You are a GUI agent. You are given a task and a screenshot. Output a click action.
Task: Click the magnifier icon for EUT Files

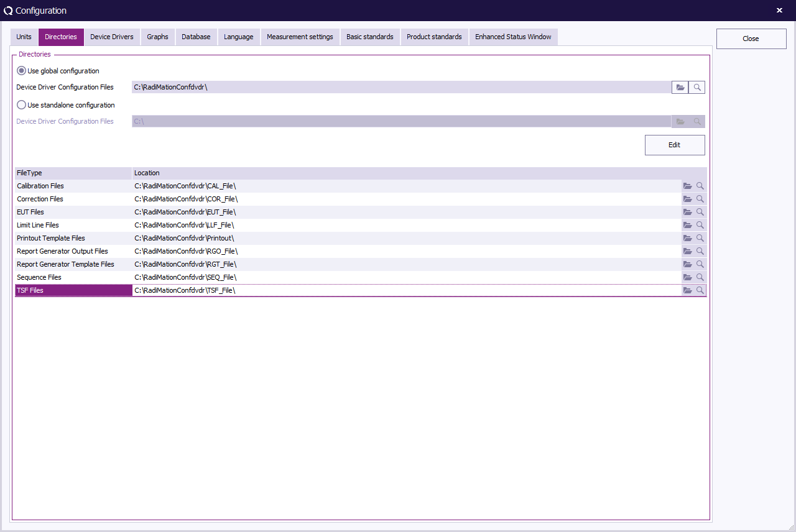(700, 212)
